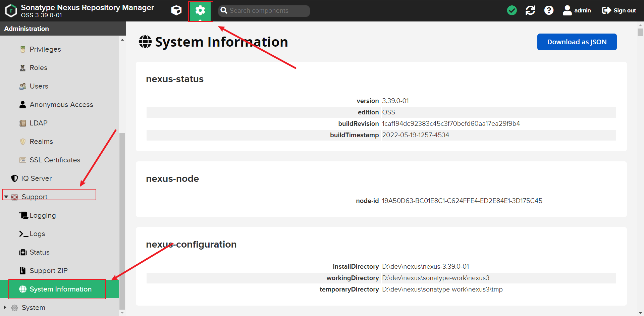Click the main page scroll down arrow
The width and height of the screenshot is (644, 316).
click(x=640, y=313)
